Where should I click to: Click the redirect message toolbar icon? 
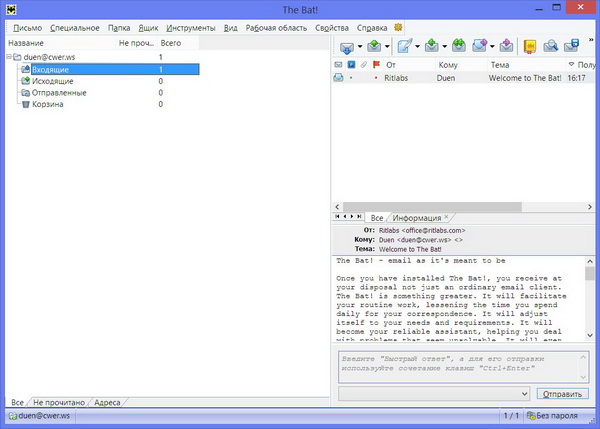pos(506,46)
